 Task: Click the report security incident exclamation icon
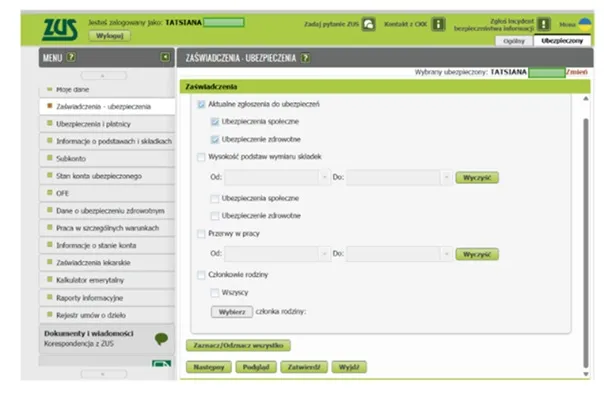(x=544, y=24)
